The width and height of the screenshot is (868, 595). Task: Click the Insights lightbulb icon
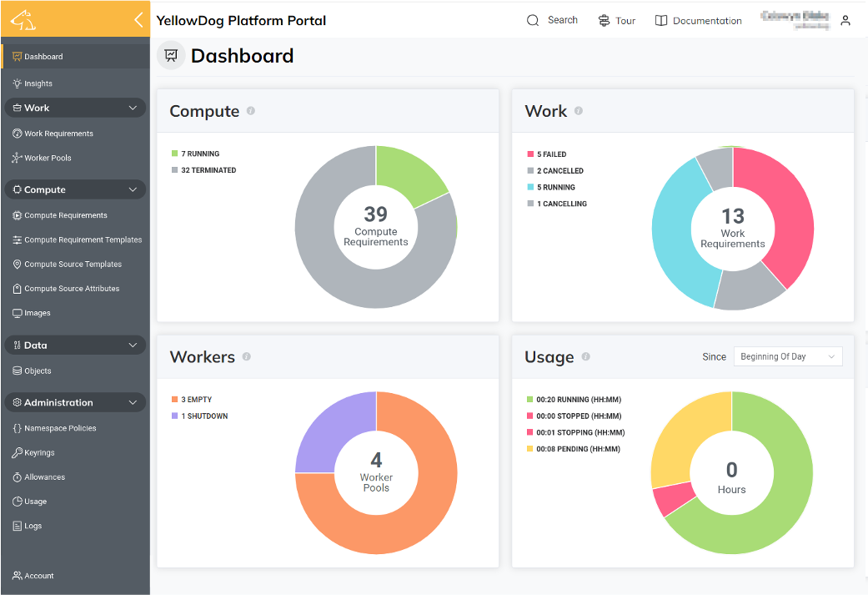click(x=18, y=83)
